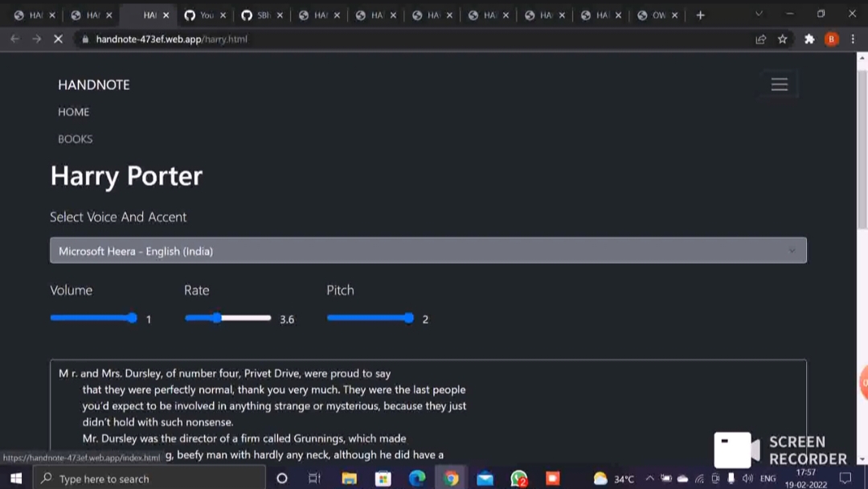The height and width of the screenshot is (489, 868).
Task: Open Cortana circle in taskbar
Action: pyautogui.click(x=282, y=479)
